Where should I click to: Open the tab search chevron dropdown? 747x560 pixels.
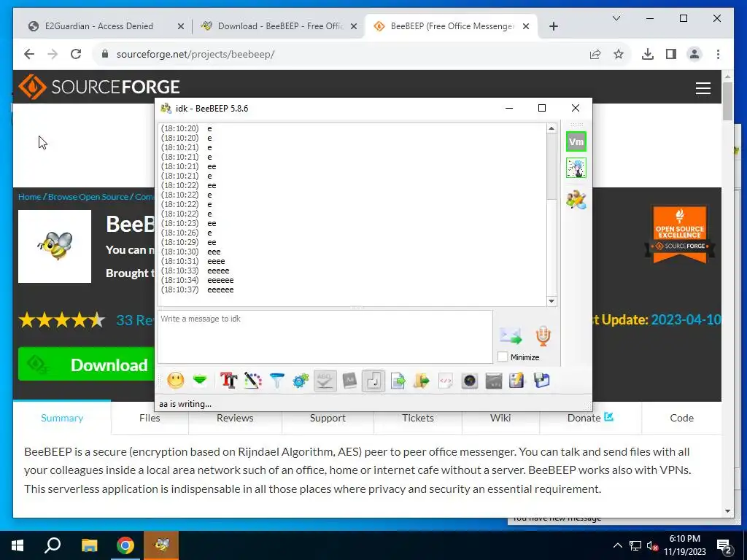(x=616, y=18)
